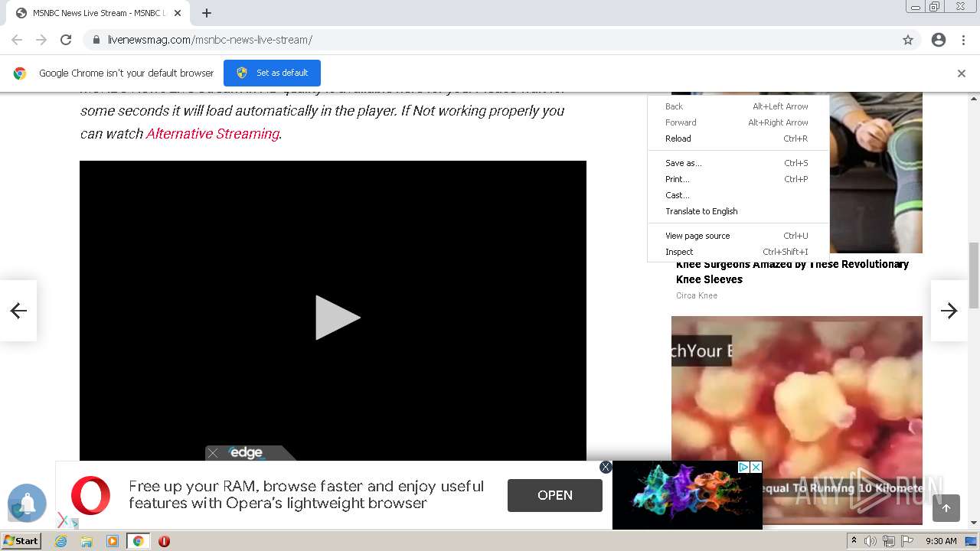Close the MSNBC News Live Stream tab
Viewport: 980px width, 551px height.
pos(178,13)
